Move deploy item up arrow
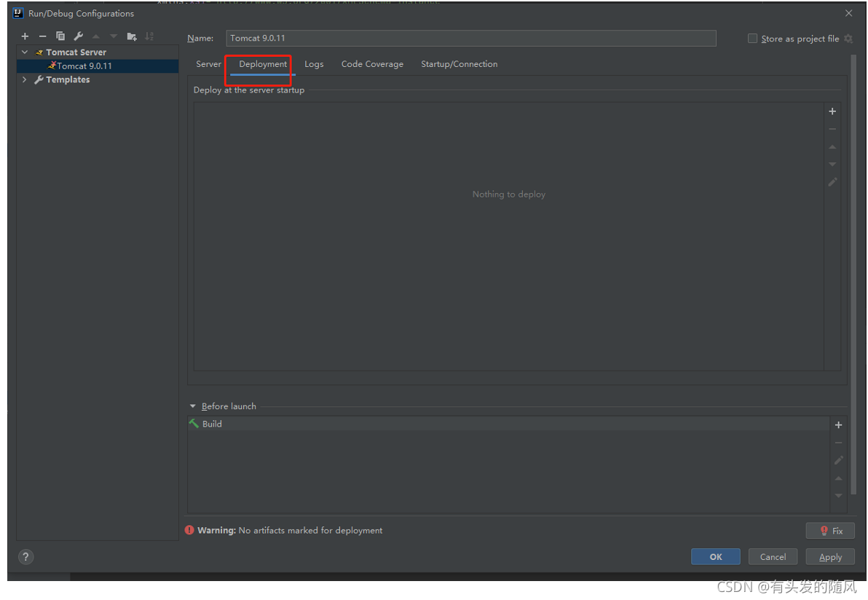This screenshot has height=600, width=868. click(832, 146)
